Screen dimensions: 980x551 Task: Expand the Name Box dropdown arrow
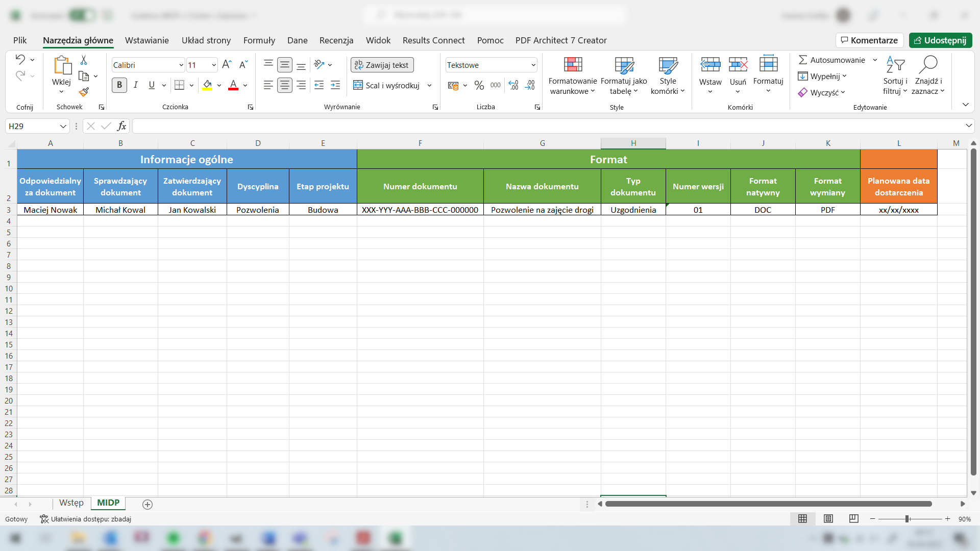63,126
